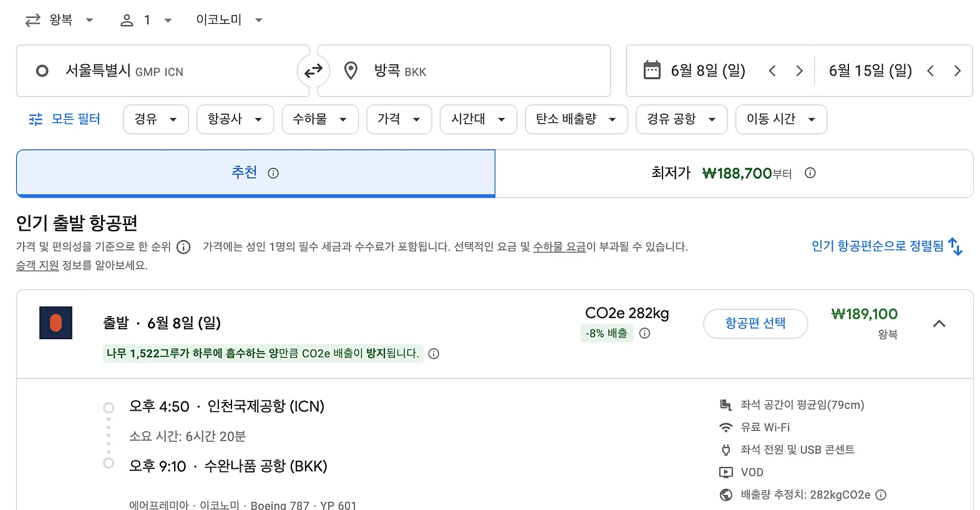Click the 수하물 요금 link
The width and height of the screenshot is (980, 510).
[559, 247]
